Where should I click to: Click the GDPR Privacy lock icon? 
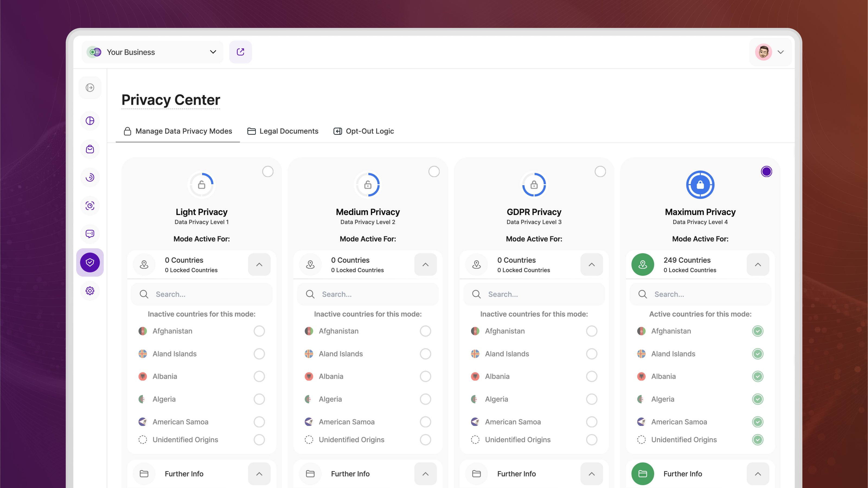pos(534,185)
